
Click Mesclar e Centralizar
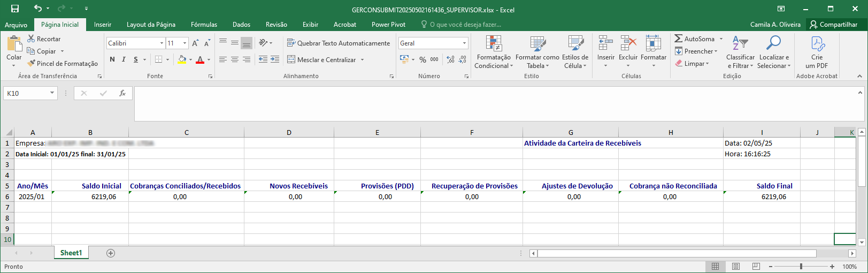coord(321,59)
